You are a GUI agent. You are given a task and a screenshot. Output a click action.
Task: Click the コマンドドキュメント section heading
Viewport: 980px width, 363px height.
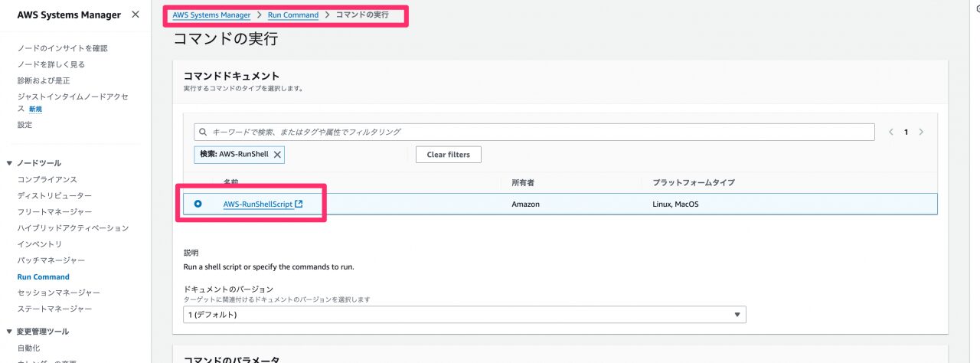click(232, 76)
